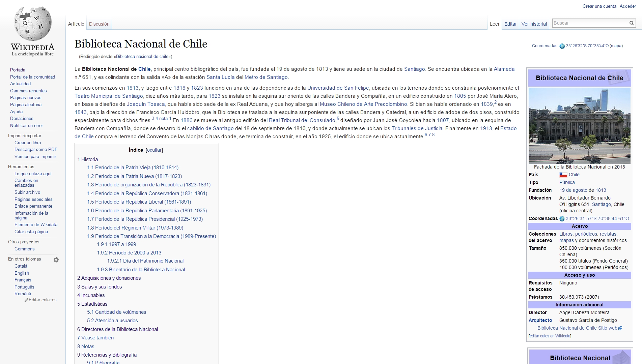Screen dimensions: 642x364
Task: Click the Chile flag icon in infobox
Action: (x=563, y=175)
